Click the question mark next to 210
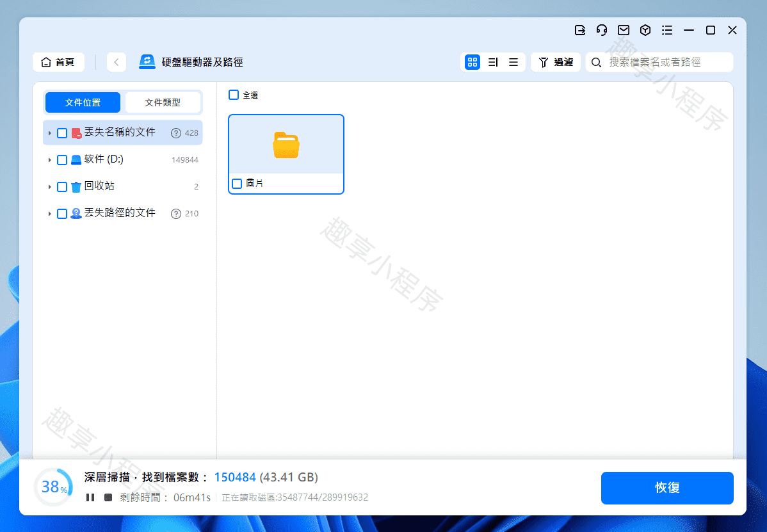 [x=175, y=214]
